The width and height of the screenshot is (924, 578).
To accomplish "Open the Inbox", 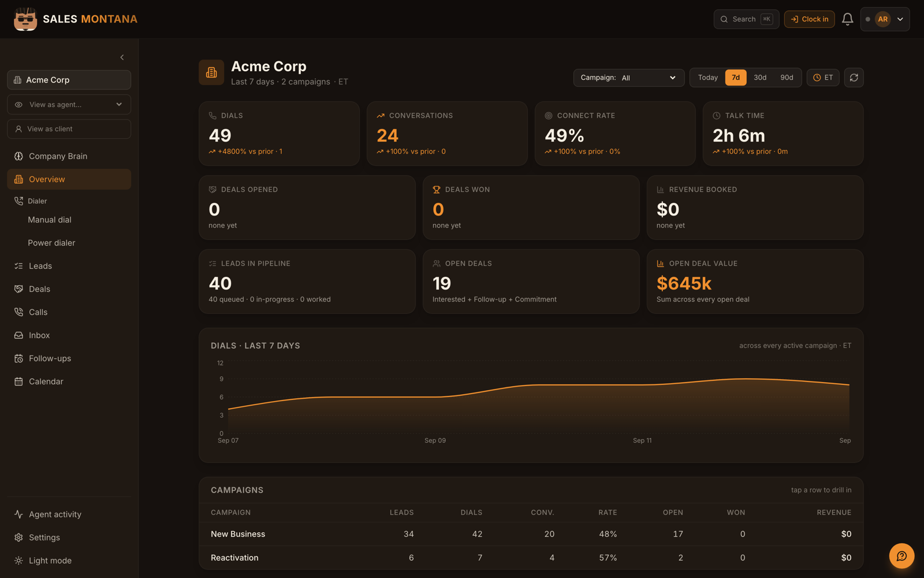I will [x=69, y=335].
